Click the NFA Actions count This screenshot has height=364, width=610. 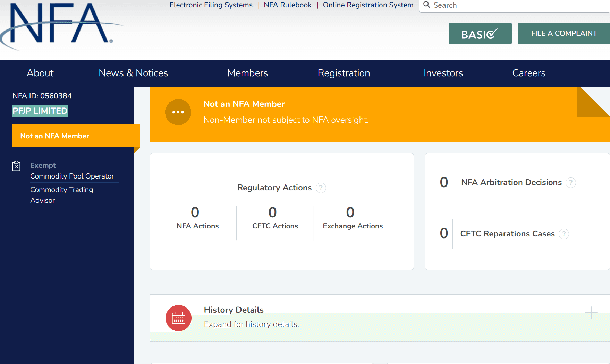[195, 212]
